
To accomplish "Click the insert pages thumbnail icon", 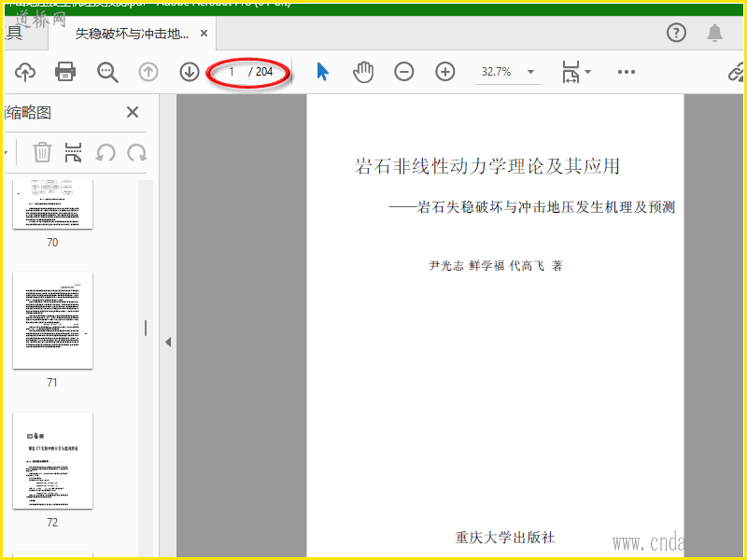I will tap(73, 152).
